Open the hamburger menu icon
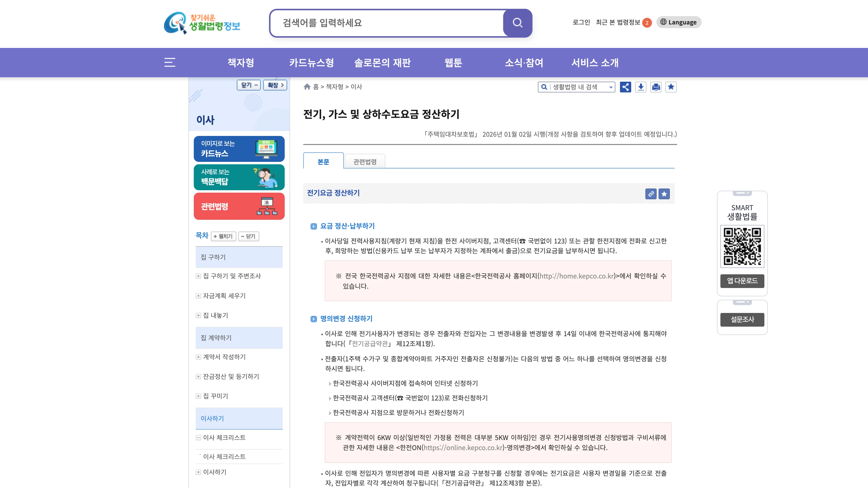This screenshot has width=868, height=488. click(170, 62)
